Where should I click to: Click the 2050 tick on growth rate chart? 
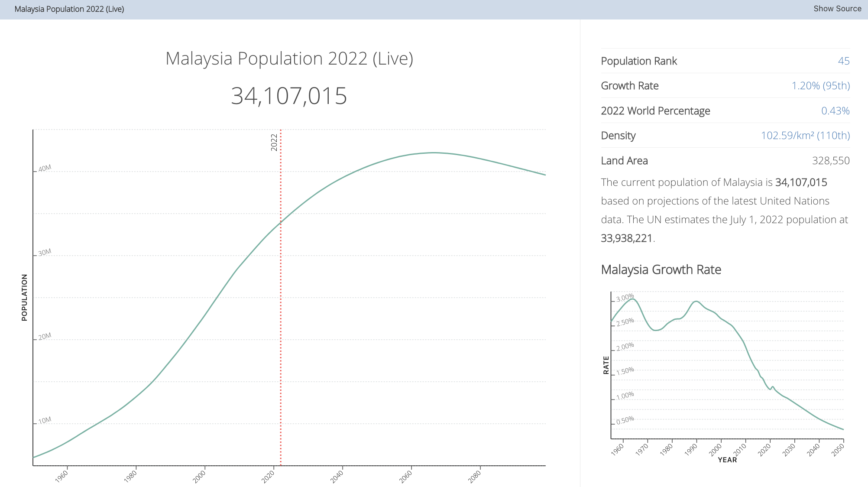[838, 450]
